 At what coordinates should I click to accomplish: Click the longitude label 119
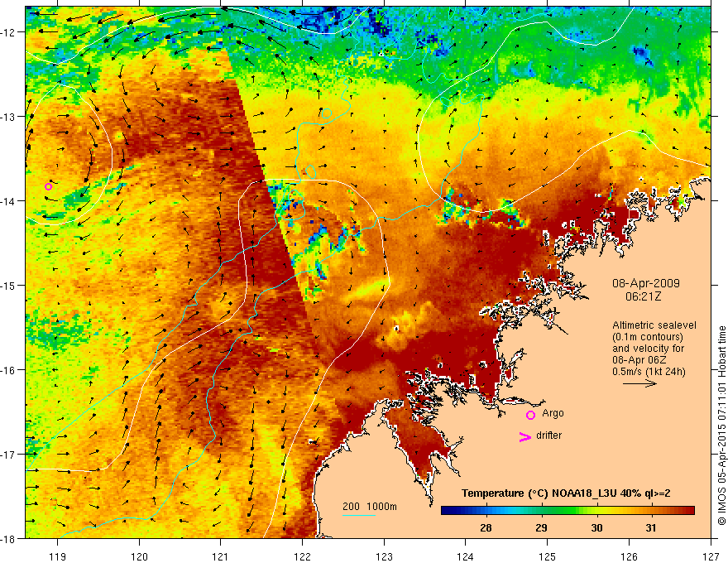[58, 556]
